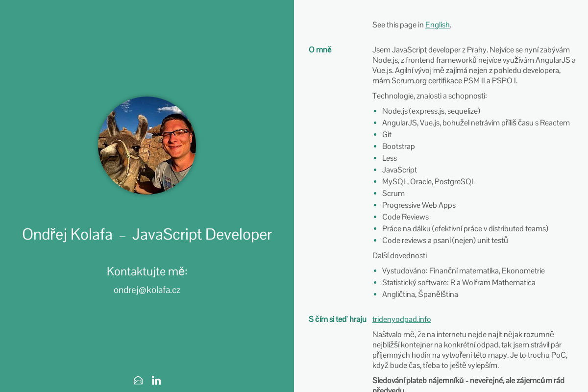Select the S čím si teď hraju heading

tap(337, 319)
